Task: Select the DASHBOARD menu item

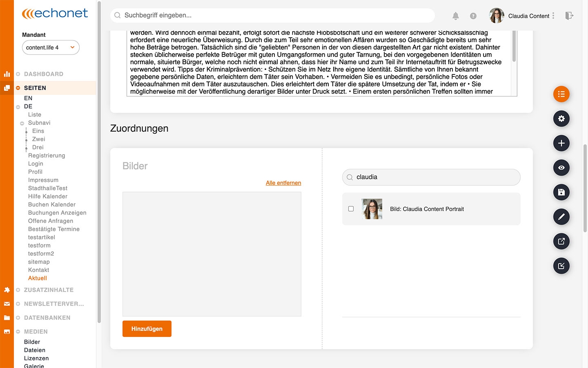Action: point(44,74)
